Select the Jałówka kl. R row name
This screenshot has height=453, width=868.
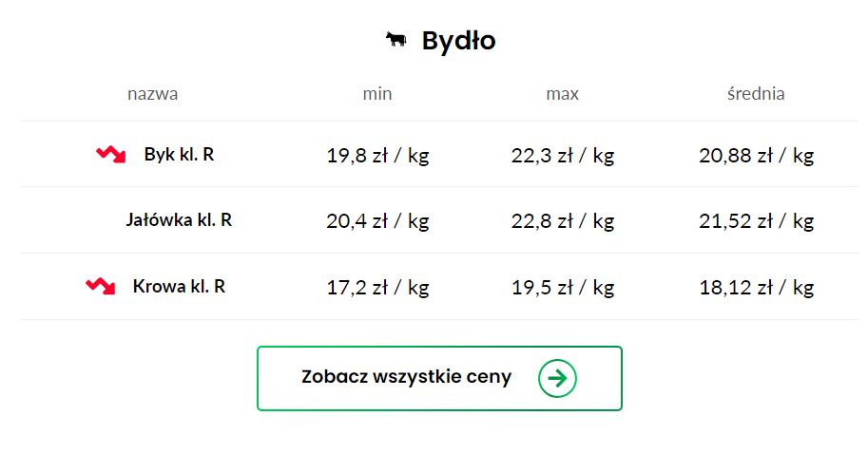179,220
